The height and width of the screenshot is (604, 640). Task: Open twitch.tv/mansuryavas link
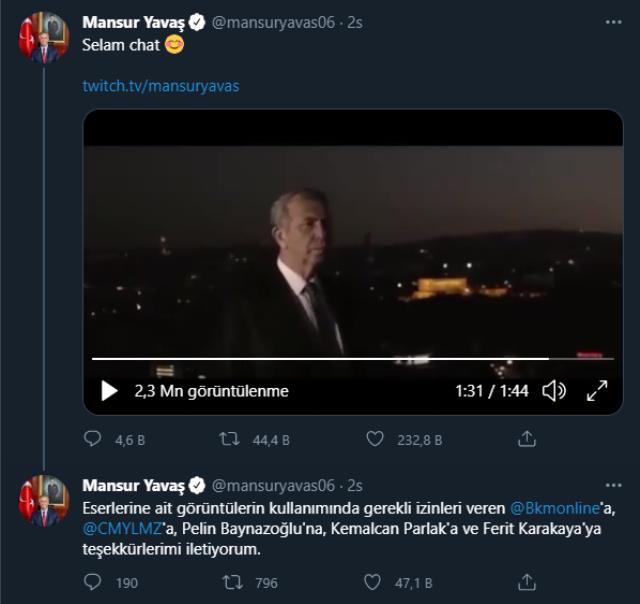pos(160,86)
